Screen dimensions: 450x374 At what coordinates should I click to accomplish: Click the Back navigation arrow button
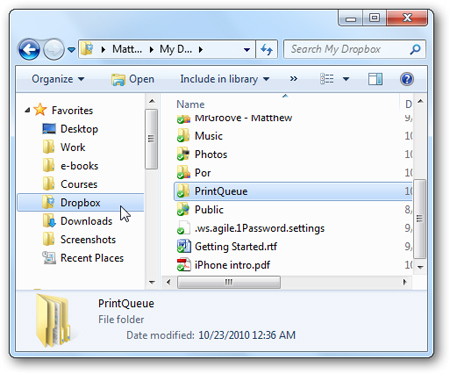pos(29,50)
